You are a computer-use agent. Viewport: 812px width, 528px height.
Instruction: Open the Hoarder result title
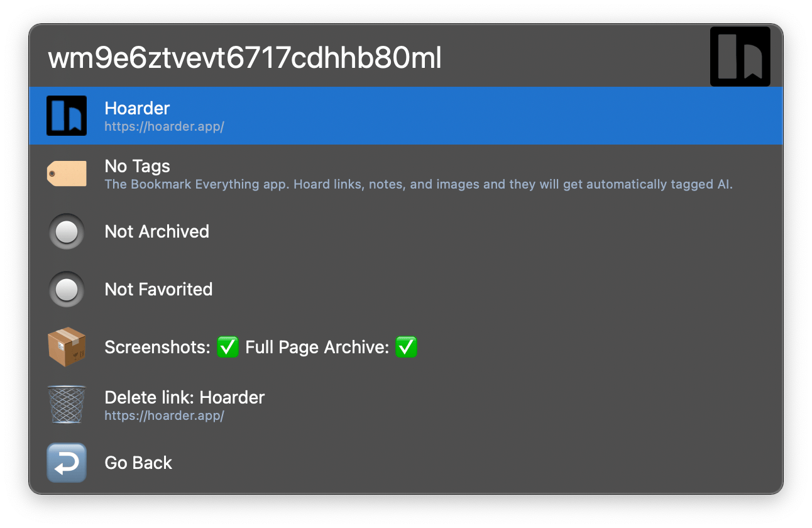pyautogui.click(x=137, y=108)
